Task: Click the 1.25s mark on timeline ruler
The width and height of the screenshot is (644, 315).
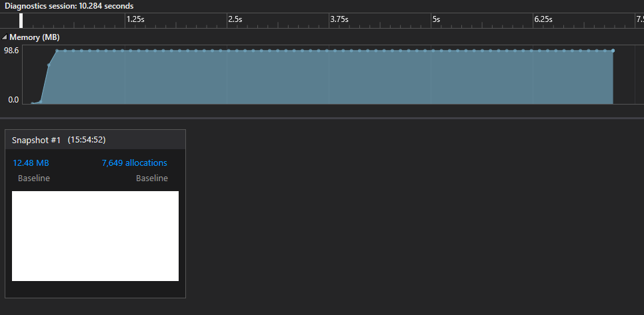Action: (x=135, y=19)
